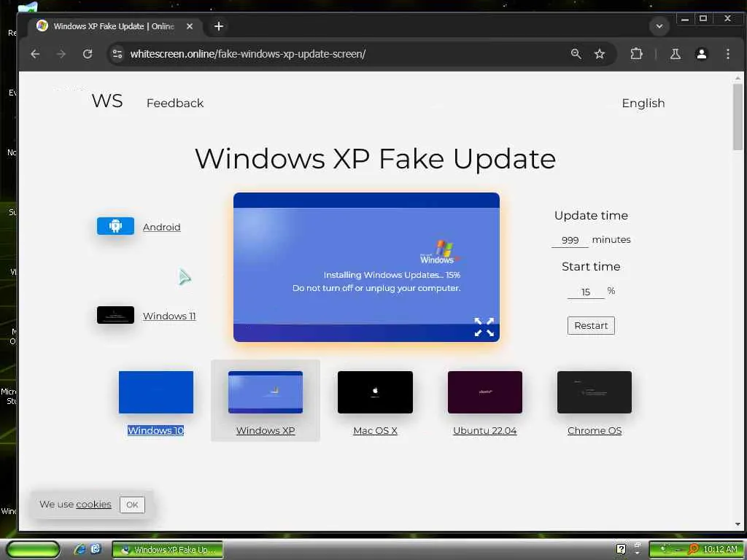Viewport: 747px width, 560px height.
Task: Open the profile avatar icon
Action: click(701, 54)
